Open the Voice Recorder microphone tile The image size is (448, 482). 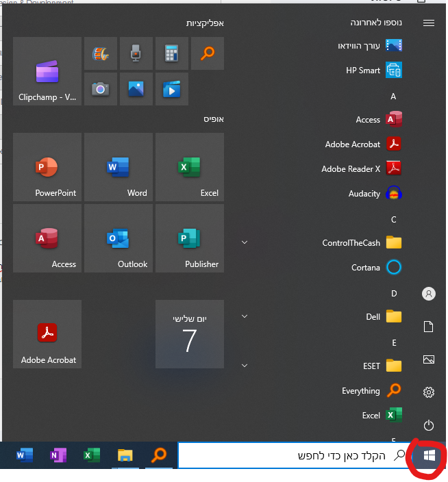pyautogui.click(x=136, y=53)
